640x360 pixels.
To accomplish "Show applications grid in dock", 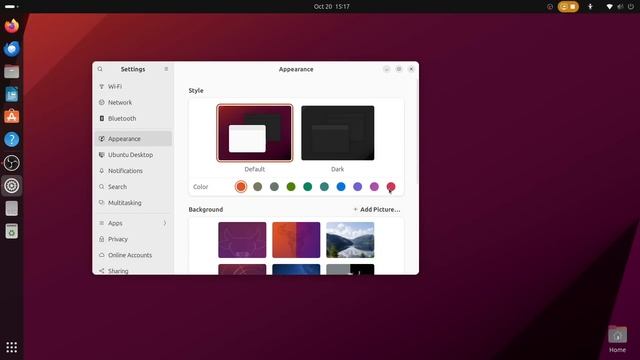I will 11,347.
